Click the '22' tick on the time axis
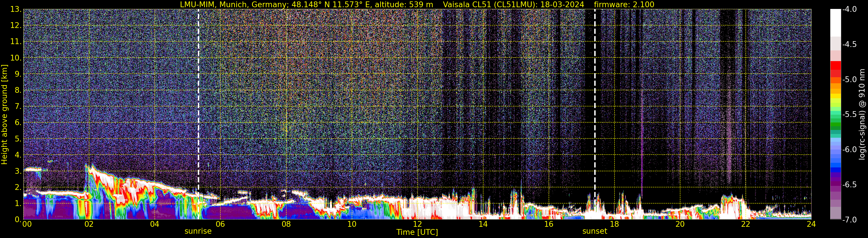The image size is (868, 238). [746, 224]
